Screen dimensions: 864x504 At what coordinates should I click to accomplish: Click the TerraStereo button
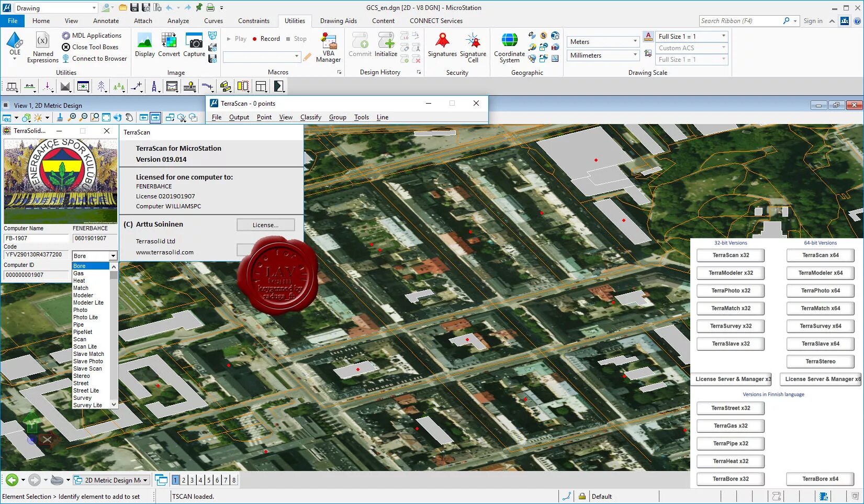pos(820,362)
